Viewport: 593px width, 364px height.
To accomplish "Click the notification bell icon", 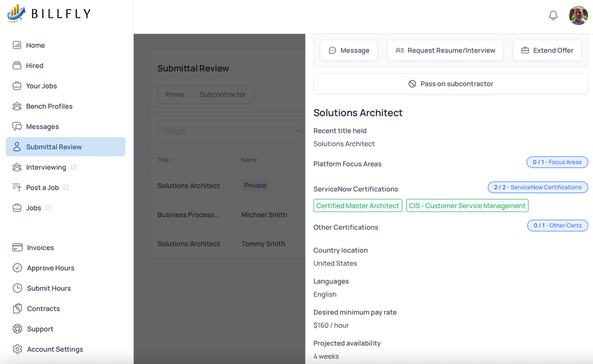I will click(x=553, y=15).
